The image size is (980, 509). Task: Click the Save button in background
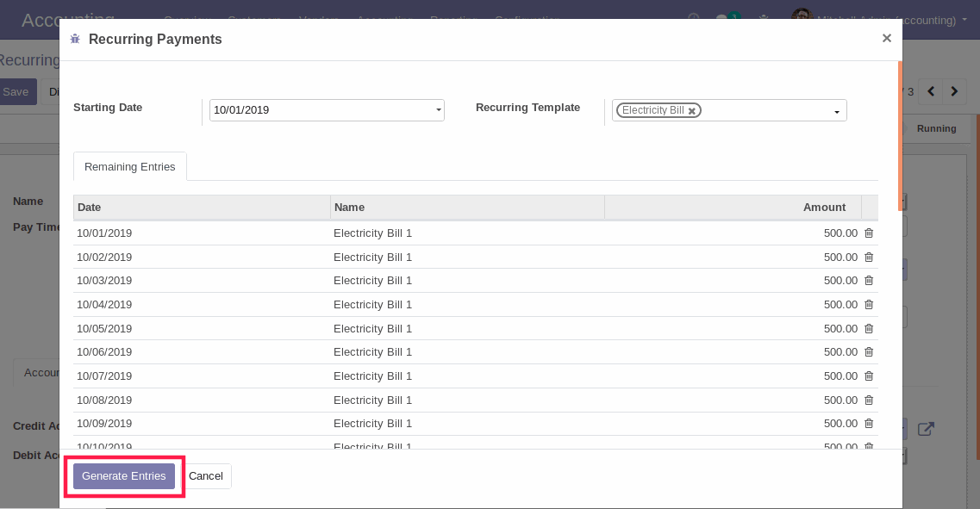tap(17, 92)
